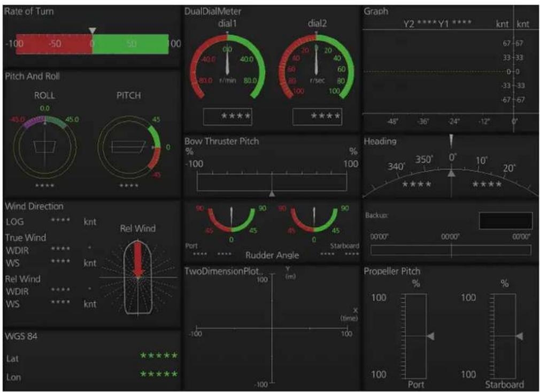Click the LOG label

click(x=15, y=222)
